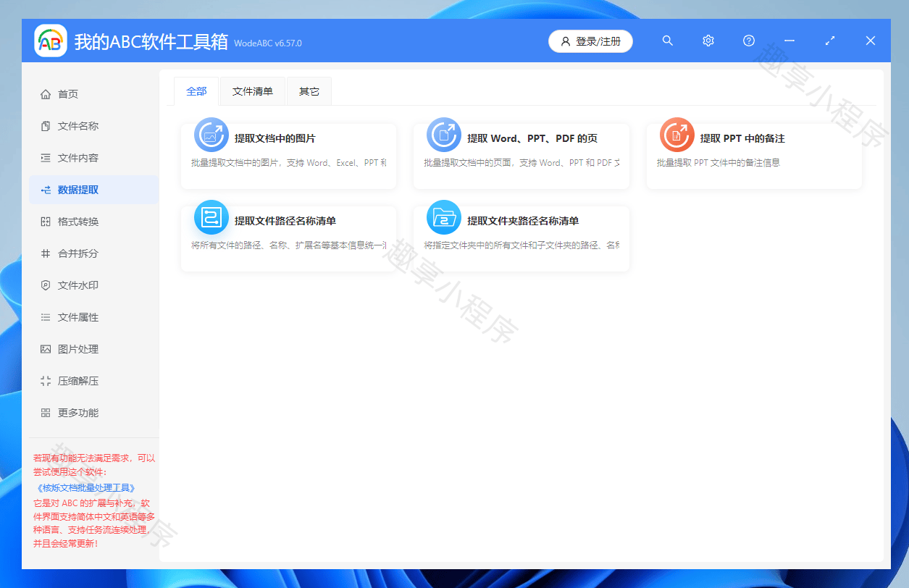Click the 我的ABC软件工具箱 title text

coord(151,42)
